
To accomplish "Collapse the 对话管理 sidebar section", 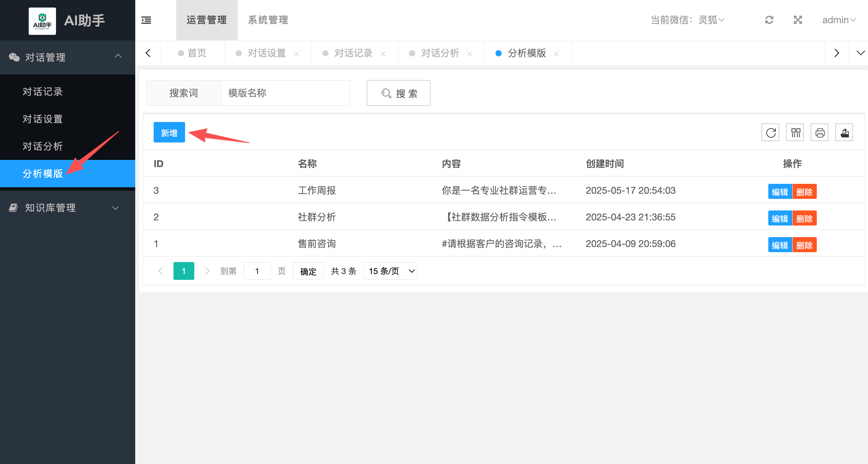I will click(x=68, y=57).
